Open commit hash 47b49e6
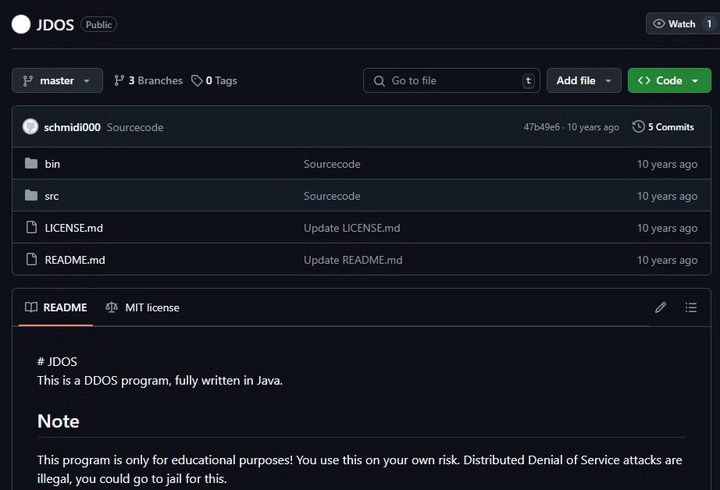 [542, 127]
